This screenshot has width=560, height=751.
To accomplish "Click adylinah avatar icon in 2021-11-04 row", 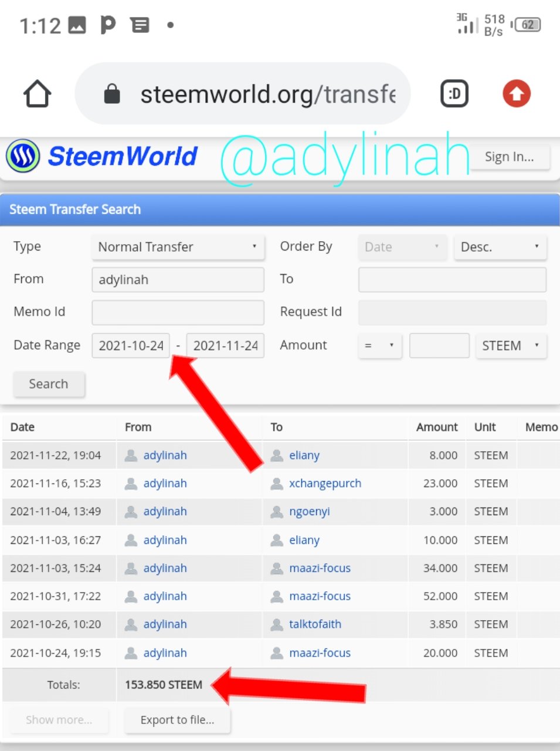I will (x=131, y=512).
